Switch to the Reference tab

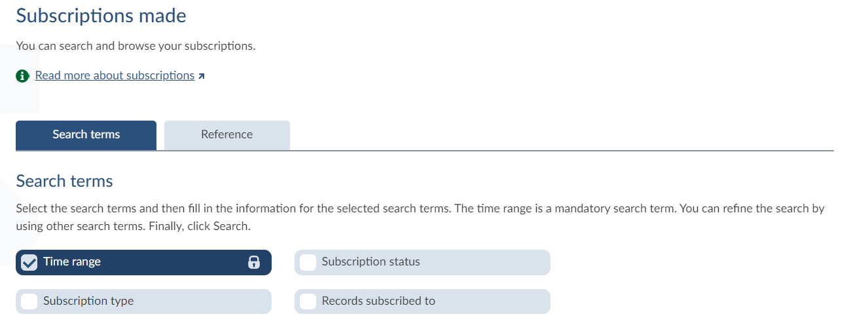[226, 134]
